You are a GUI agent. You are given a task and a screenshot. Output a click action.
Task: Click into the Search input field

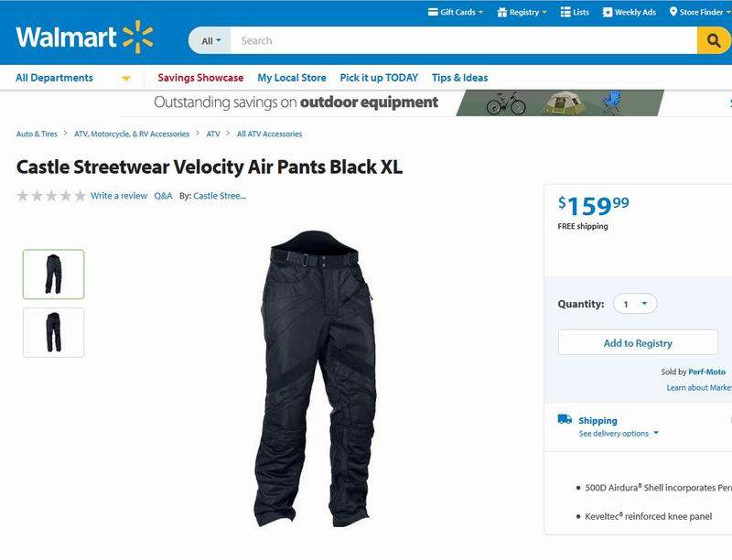pos(464,40)
